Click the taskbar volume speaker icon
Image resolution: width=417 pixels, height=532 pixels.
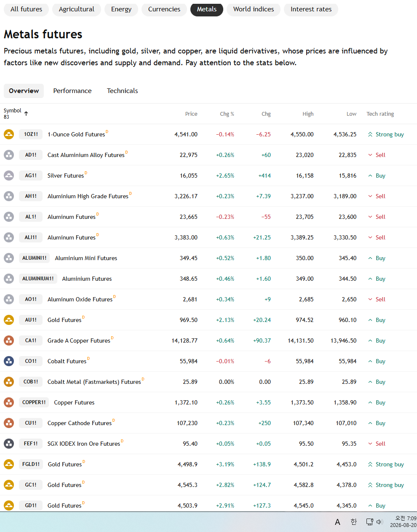tap(379, 522)
